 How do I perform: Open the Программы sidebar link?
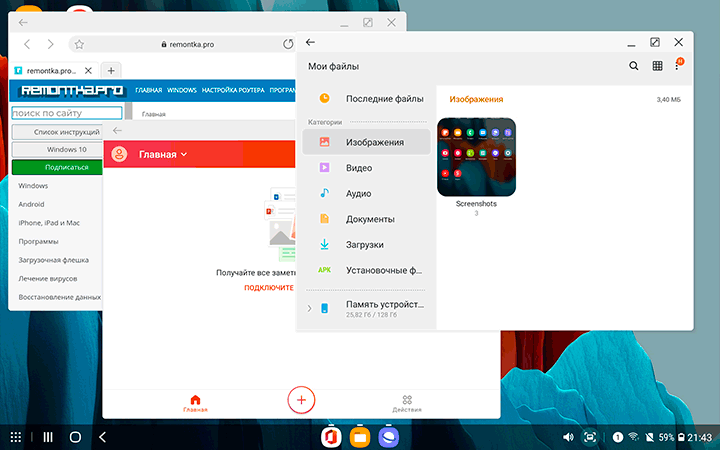(x=38, y=241)
